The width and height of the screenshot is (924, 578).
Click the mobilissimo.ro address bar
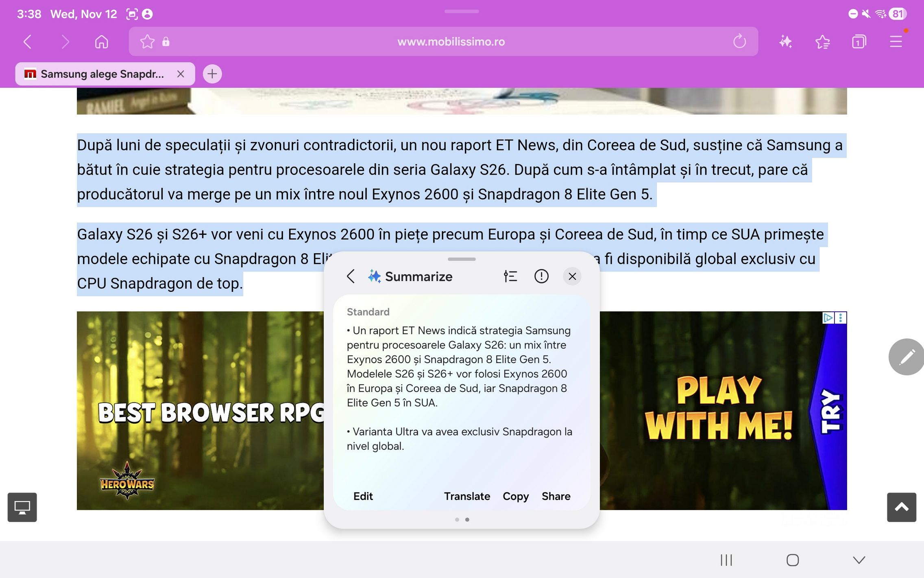point(451,42)
